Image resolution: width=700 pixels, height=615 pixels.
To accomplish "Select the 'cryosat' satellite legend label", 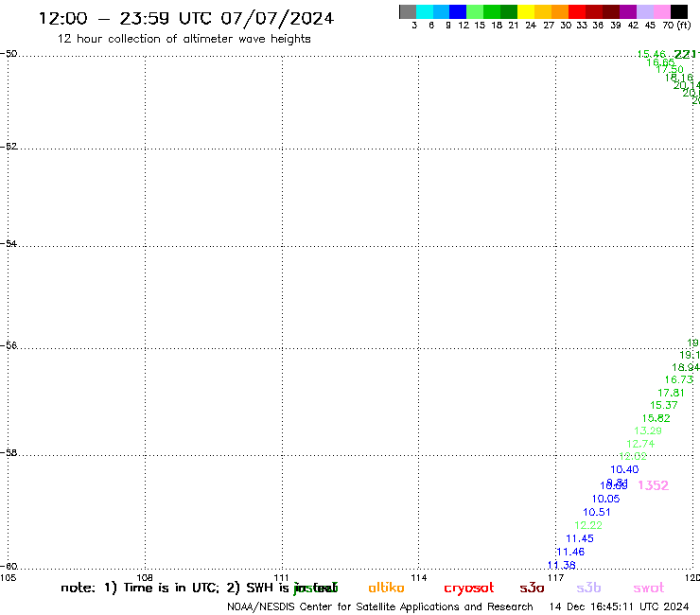I will [469, 589].
